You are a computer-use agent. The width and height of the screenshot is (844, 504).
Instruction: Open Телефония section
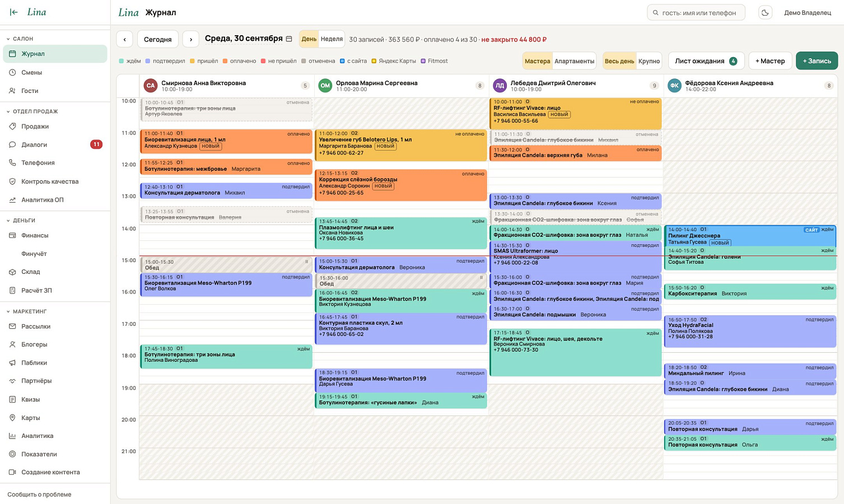coord(55,163)
